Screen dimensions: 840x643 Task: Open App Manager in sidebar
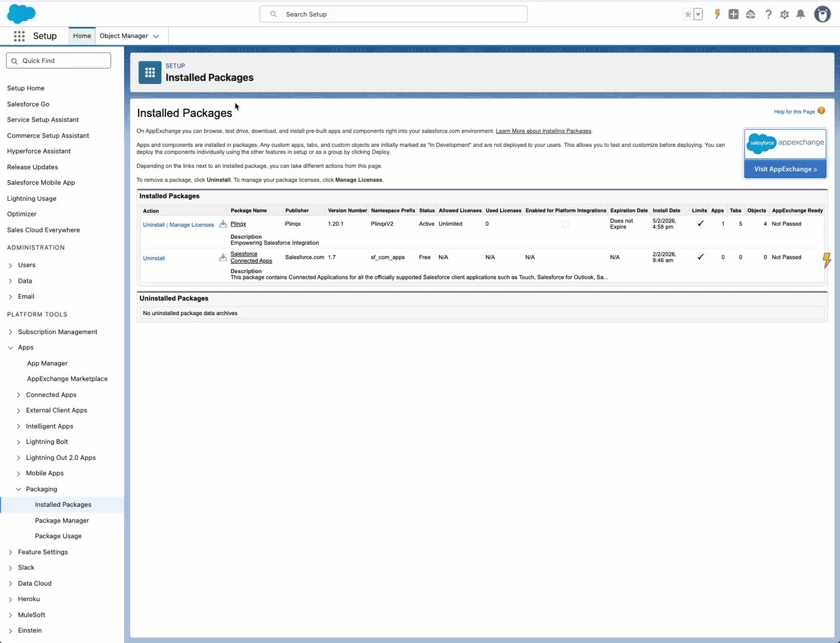tap(47, 363)
